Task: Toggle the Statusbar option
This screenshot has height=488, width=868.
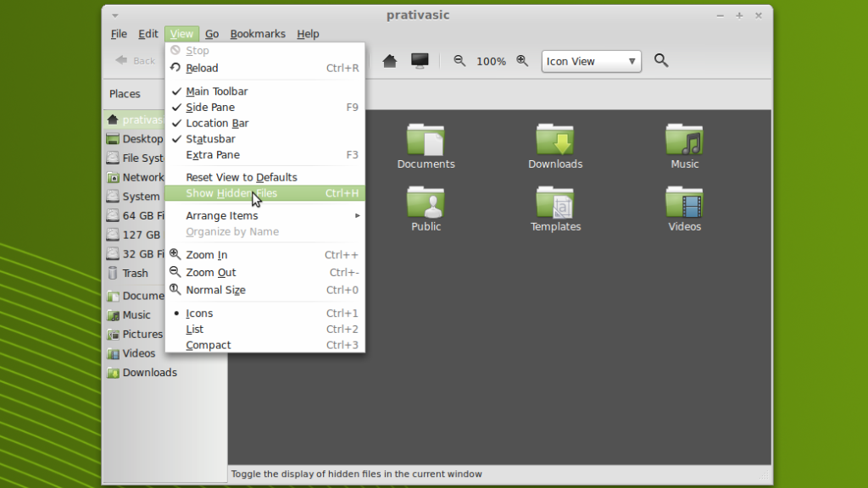Action: coord(264,139)
